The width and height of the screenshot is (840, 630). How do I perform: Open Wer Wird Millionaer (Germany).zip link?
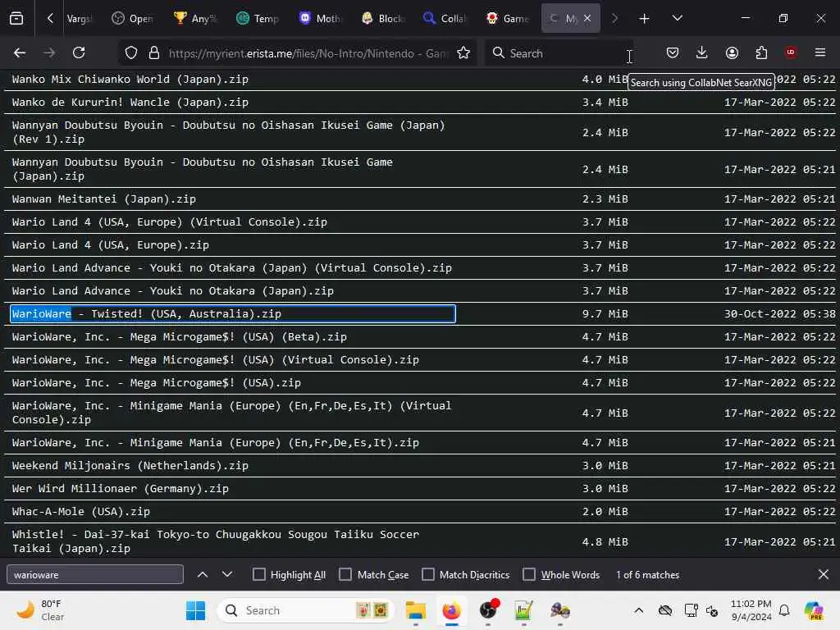pos(121,489)
